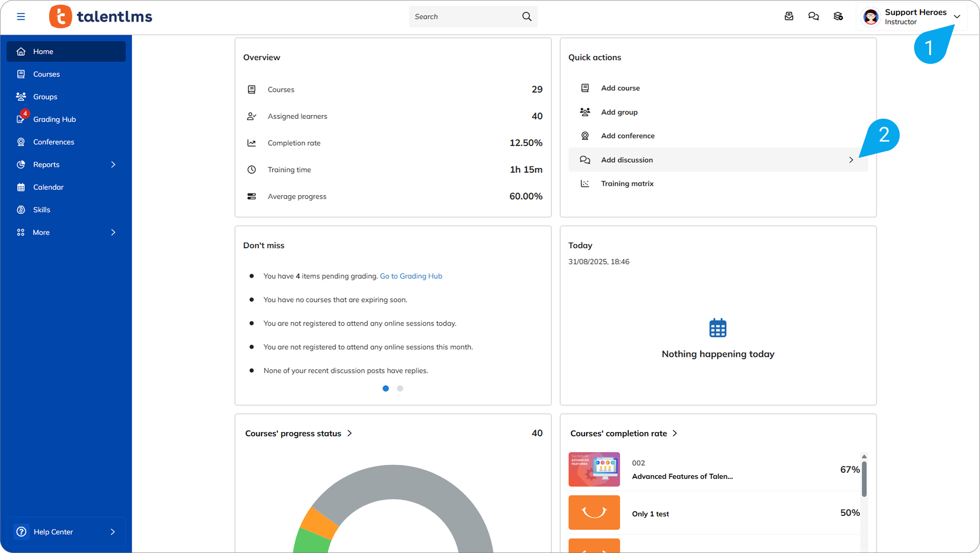Select the first blue carousel dot
This screenshot has width=980, height=553.
(386, 388)
